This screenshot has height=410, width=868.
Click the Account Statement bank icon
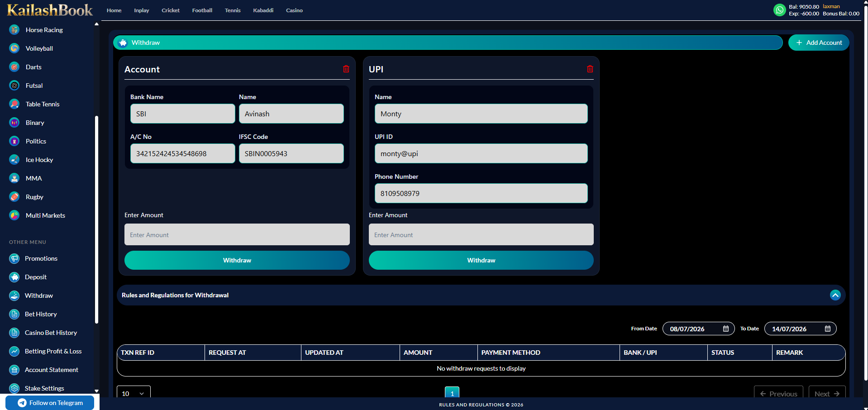(14, 370)
